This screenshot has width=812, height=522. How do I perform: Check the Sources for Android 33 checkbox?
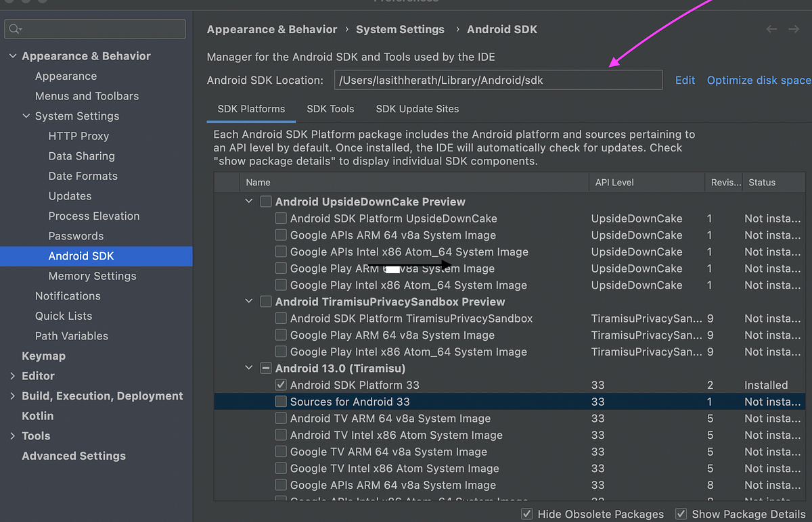281,401
